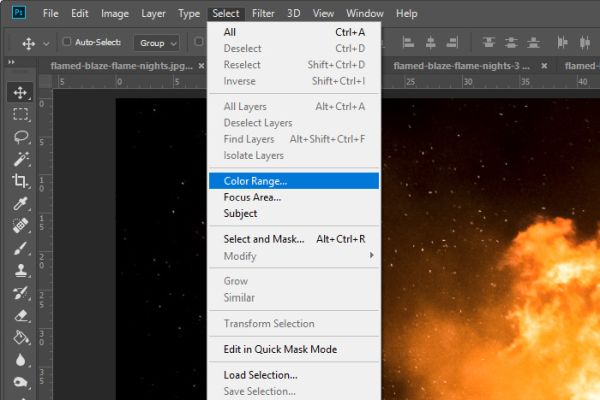This screenshot has width=600, height=400.
Task: Select the Magic Wand tool
Action: [21, 159]
